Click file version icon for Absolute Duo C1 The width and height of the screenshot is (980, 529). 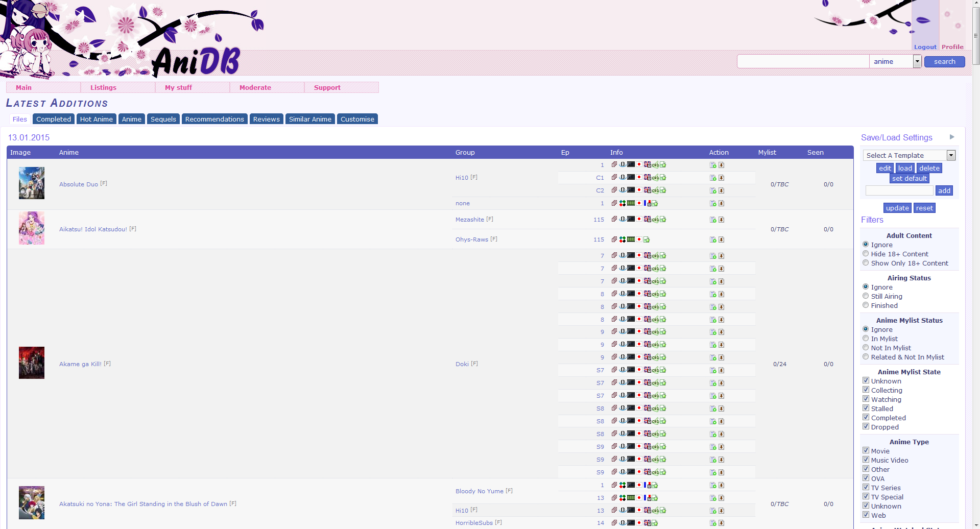pos(614,177)
